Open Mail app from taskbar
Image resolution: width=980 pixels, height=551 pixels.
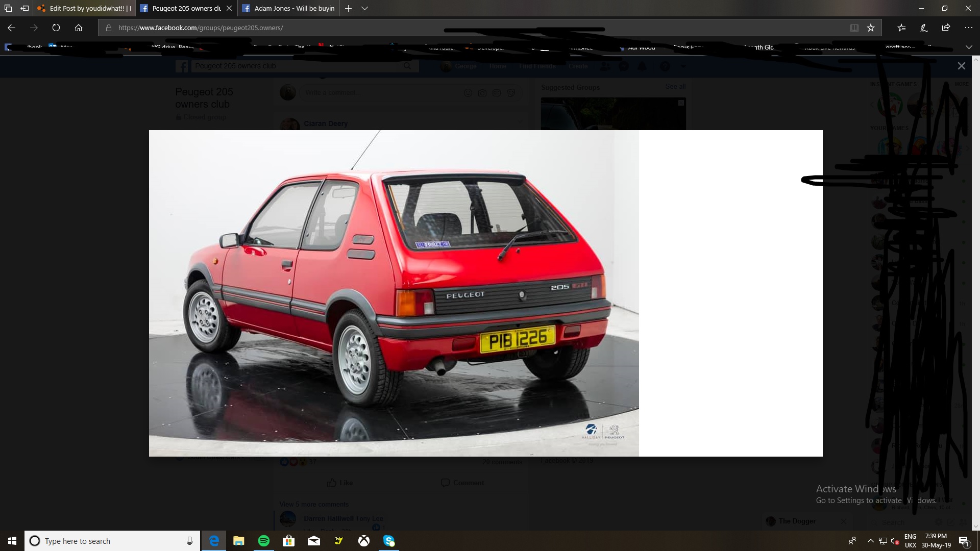[x=314, y=541]
